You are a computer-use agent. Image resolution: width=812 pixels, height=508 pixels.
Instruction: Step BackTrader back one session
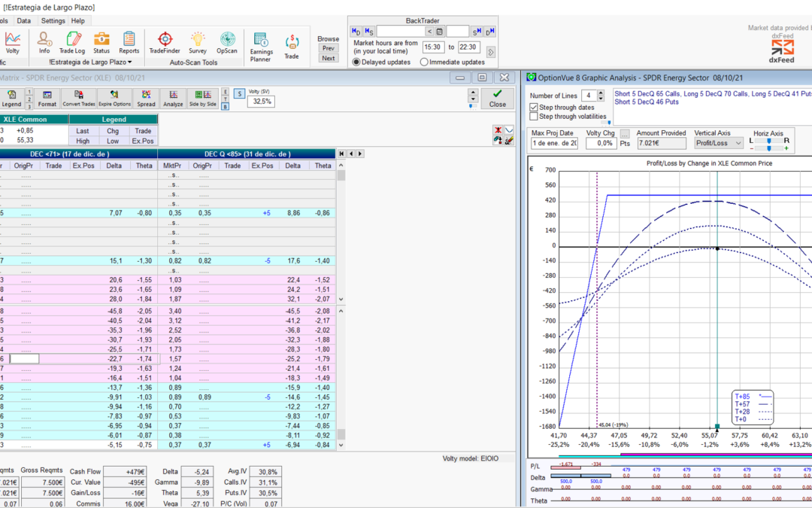pos(368,32)
